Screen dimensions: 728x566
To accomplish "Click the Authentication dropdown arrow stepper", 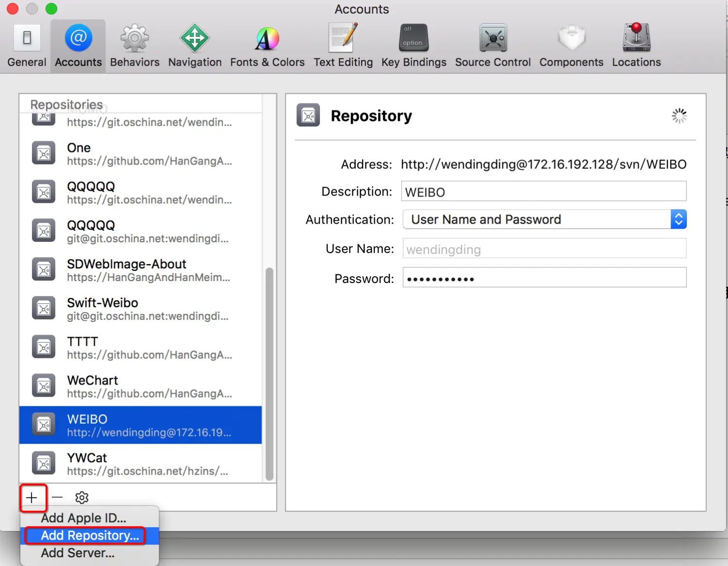I will click(678, 219).
